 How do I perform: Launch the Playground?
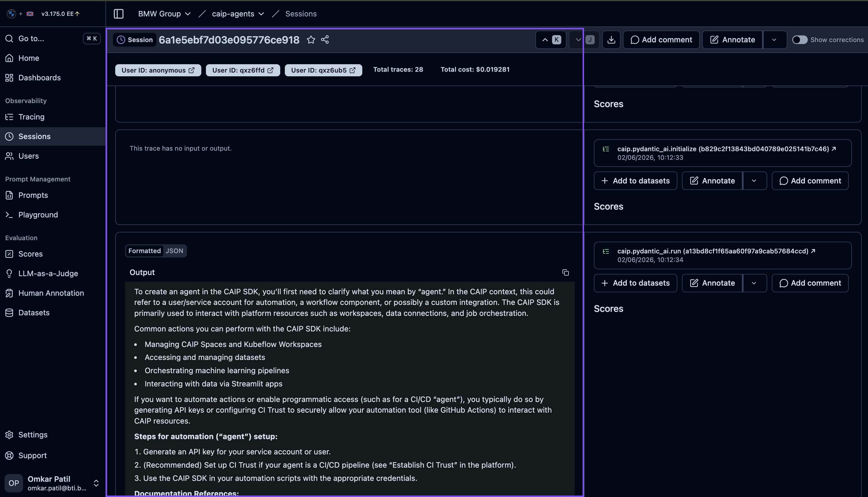[53, 215]
